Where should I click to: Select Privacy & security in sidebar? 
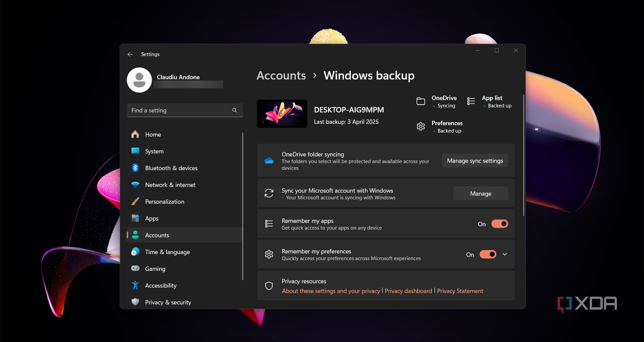(185, 302)
